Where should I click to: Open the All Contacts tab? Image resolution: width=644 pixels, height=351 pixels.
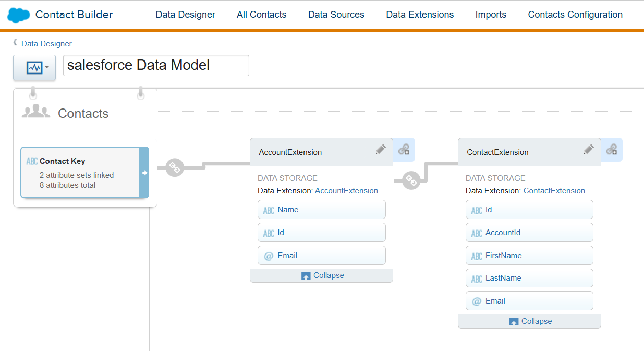click(x=261, y=15)
